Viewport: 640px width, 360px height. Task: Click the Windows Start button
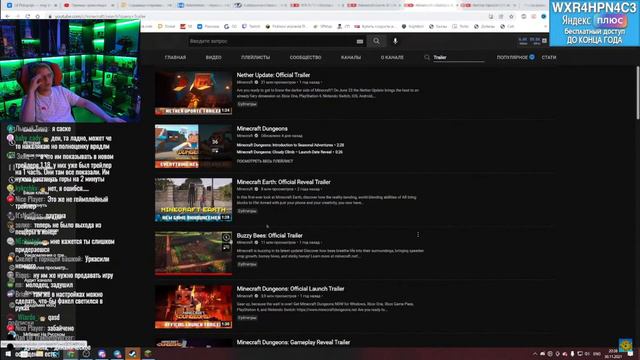pyautogui.click(x=8, y=354)
